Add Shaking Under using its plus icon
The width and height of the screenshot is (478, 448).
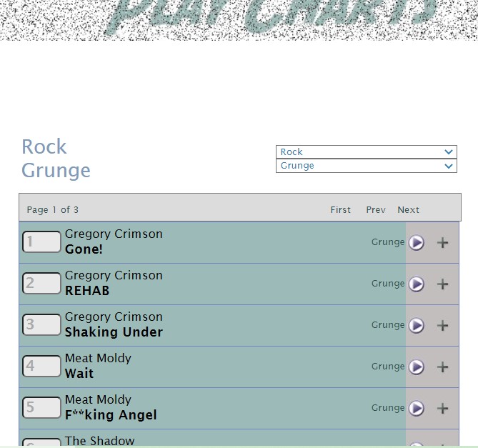click(x=443, y=326)
